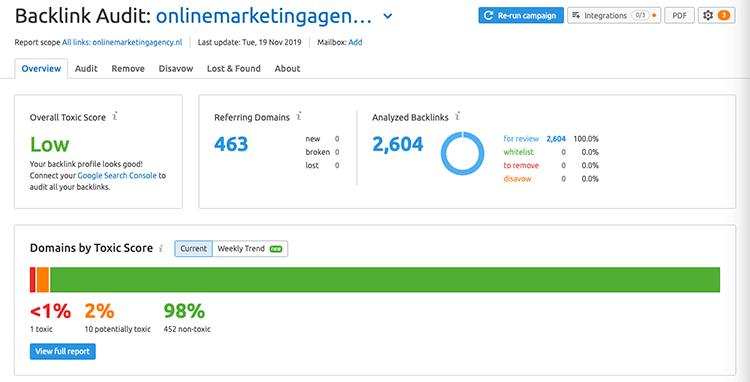The image size is (750, 382).
Task: Click the 'Low' toxic score value
Action: [x=50, y=144]
